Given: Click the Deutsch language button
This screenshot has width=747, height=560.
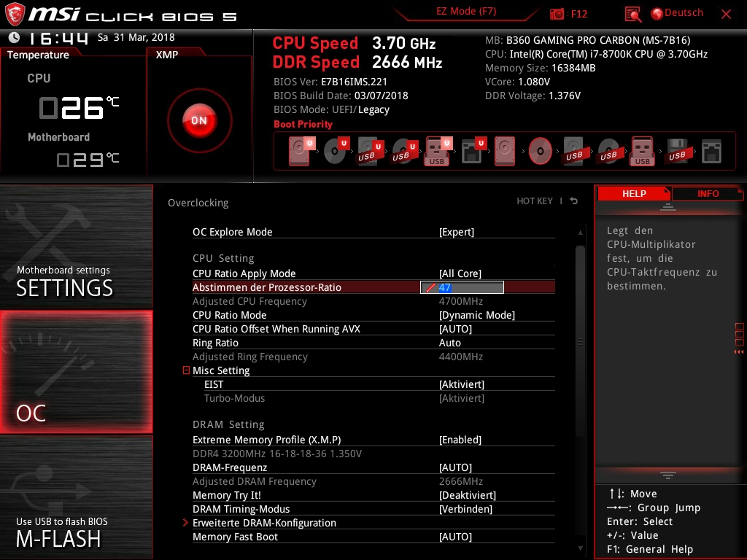Looking at the screenshot, I should point(683,13).
